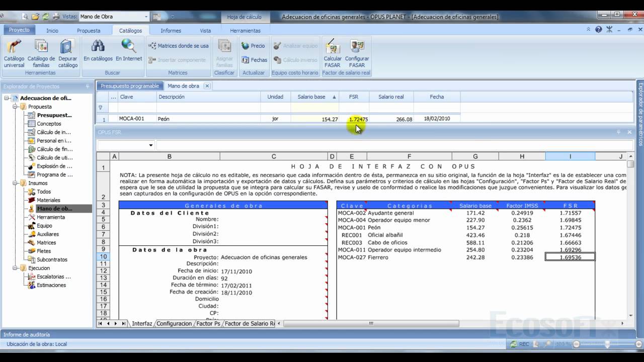Viewport: 644px width, 362px height.
Task: Click the spreadsheet vertical scrollbar
Action: [x=631, y=236]
